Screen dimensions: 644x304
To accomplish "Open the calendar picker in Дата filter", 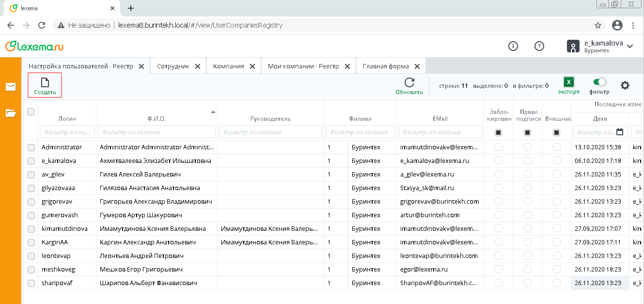I will tap(619, 132).
